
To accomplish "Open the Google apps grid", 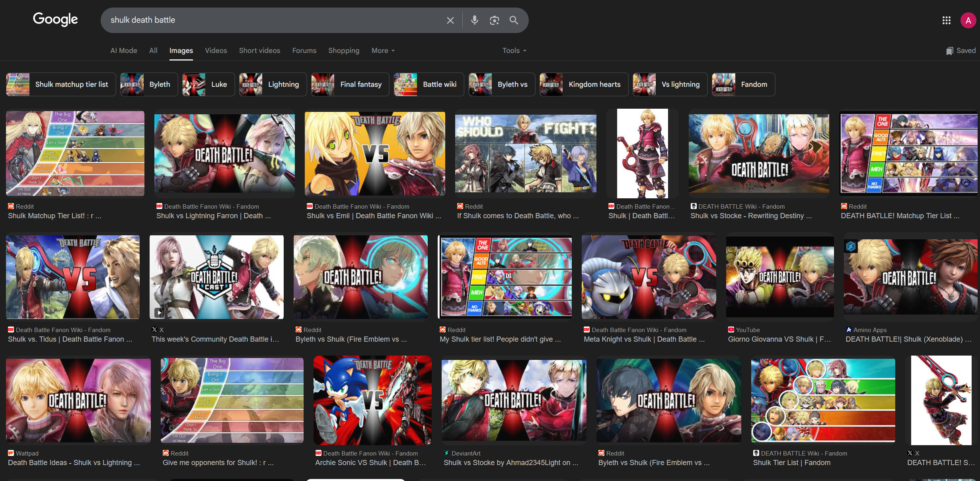I will [946, 20].
